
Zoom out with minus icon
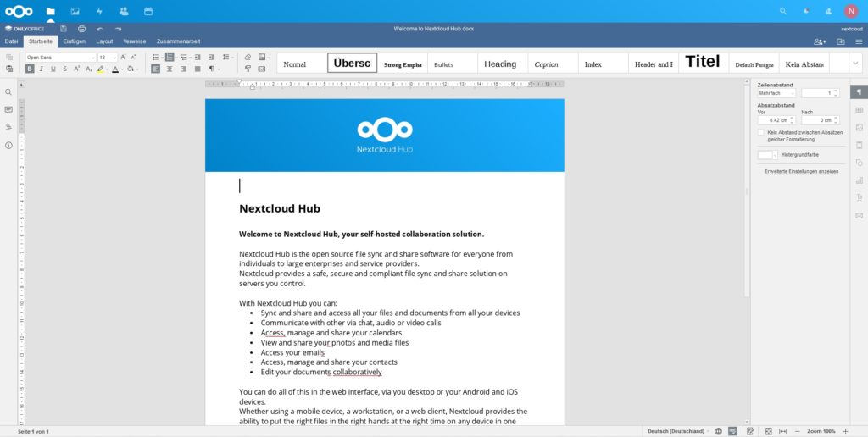tap(797, 431)
